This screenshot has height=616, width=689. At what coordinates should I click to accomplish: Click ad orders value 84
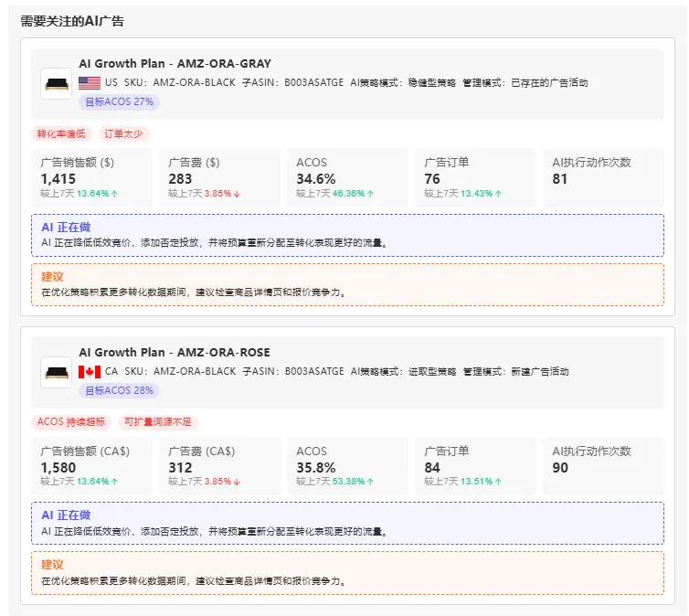coord(432,468)
